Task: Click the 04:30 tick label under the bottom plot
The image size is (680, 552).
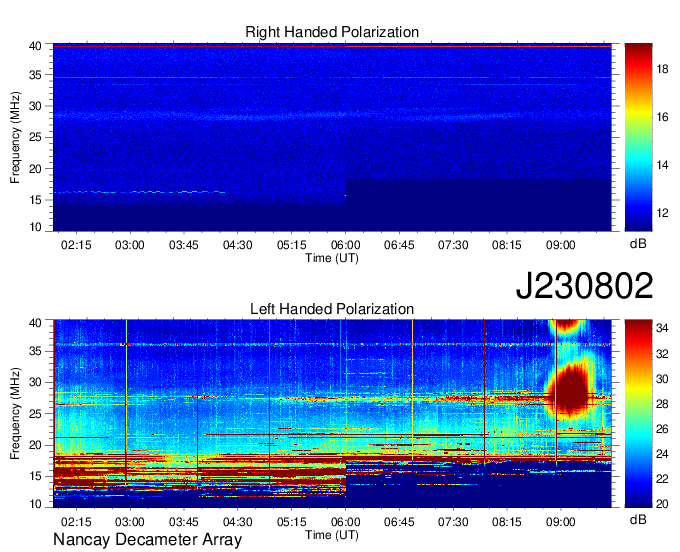Action: click(237, 522)
